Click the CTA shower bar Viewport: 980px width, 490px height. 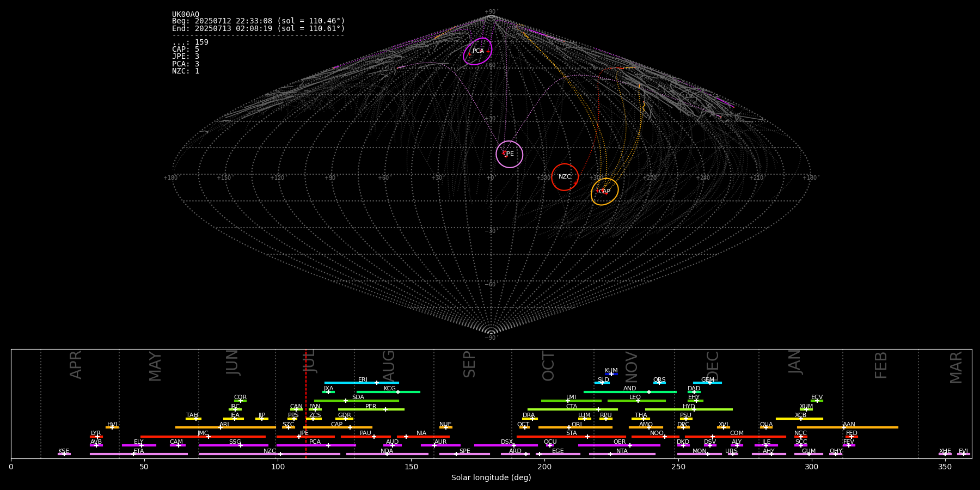[x=573, y=409]
